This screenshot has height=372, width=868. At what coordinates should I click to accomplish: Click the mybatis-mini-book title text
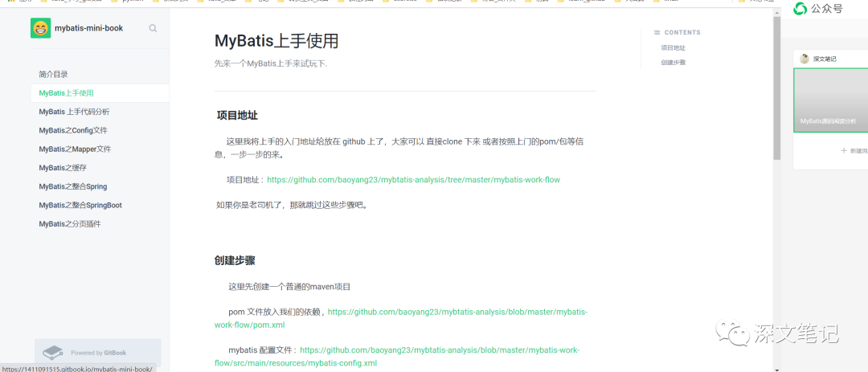pos(89,28)
